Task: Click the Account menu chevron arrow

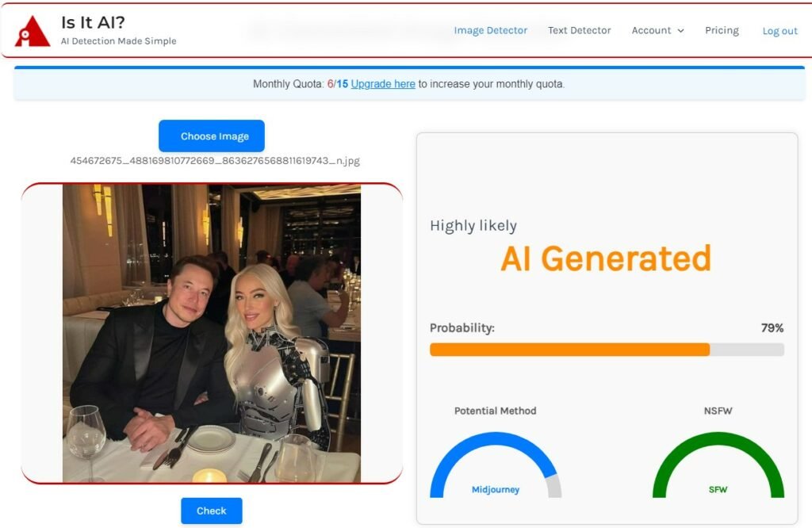Action: (x=680, y=31)
